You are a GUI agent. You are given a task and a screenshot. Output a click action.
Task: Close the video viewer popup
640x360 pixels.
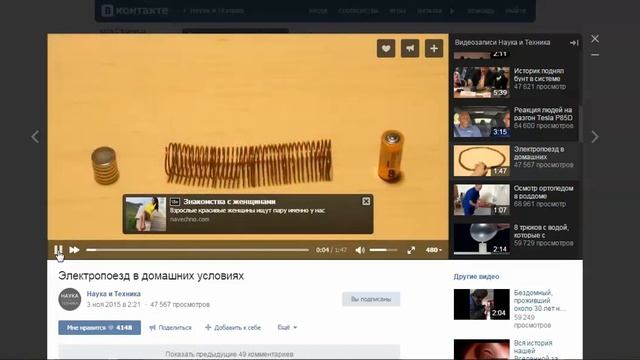pos(595,39)
